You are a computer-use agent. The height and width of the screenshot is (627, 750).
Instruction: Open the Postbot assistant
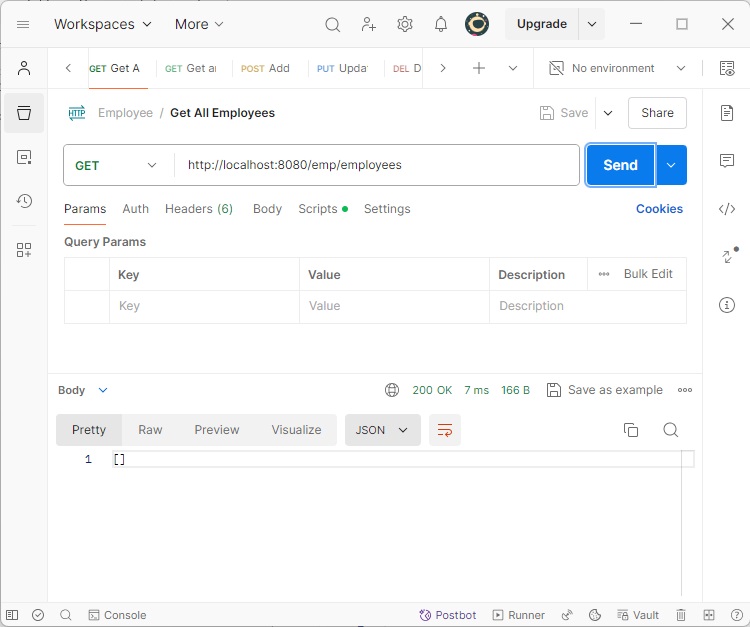[x=448, y=615]
